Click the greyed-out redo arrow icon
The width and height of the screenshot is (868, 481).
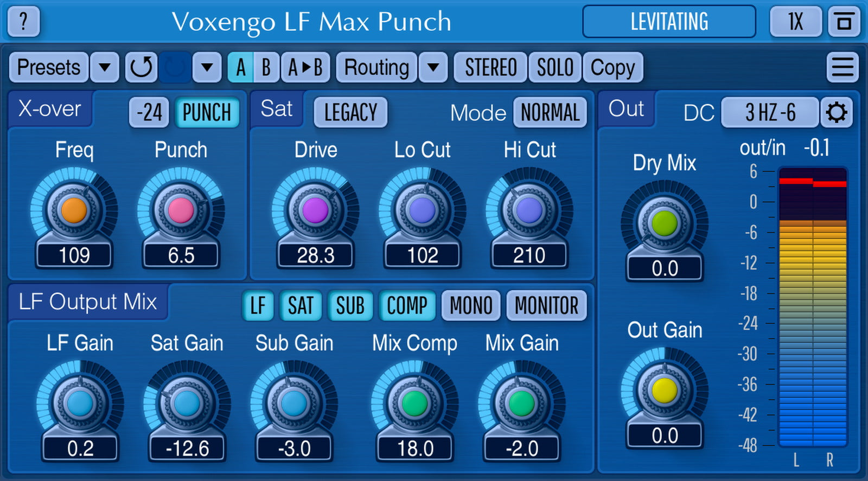click(175, 67)
